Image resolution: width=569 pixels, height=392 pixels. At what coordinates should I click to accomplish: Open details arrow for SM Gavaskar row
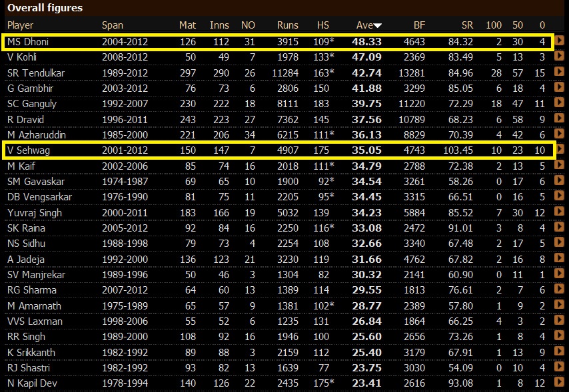pos(559,180)
